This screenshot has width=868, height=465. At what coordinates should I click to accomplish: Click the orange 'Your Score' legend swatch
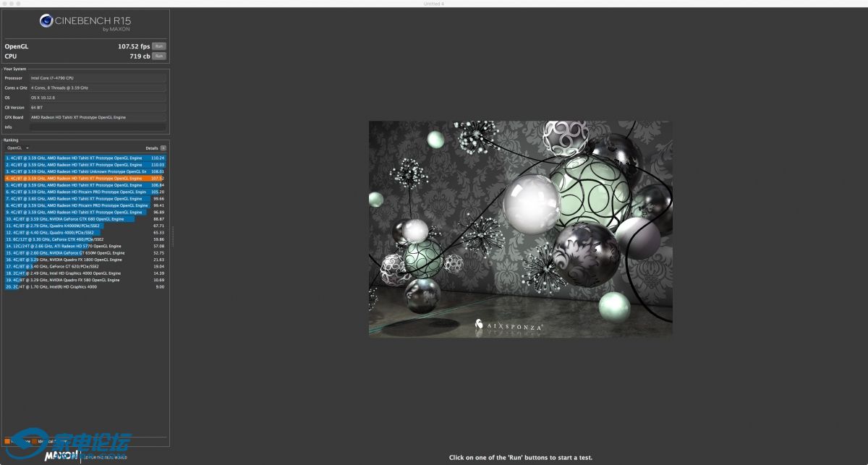[7, 440]
